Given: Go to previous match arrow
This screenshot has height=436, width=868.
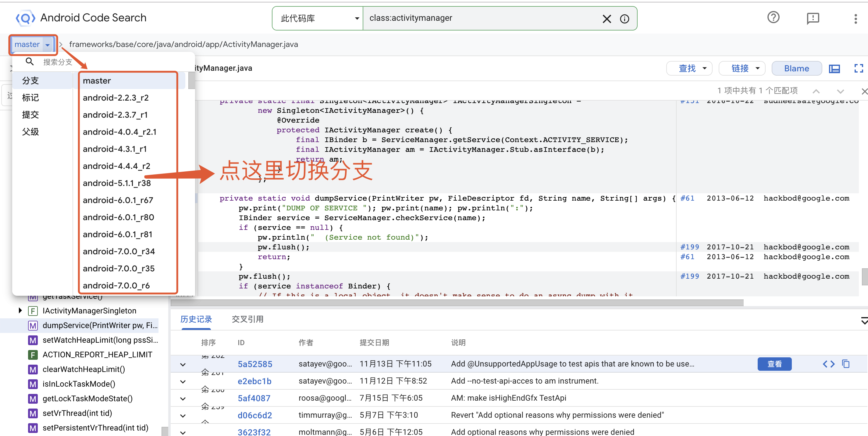Looking at the screenshot, I should (816, 91).
